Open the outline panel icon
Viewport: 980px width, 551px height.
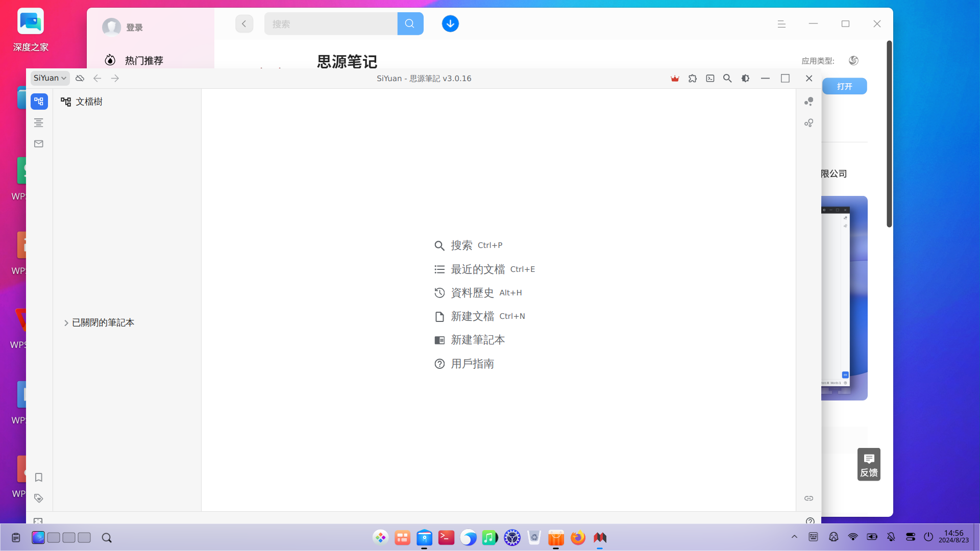pos(39,122)
